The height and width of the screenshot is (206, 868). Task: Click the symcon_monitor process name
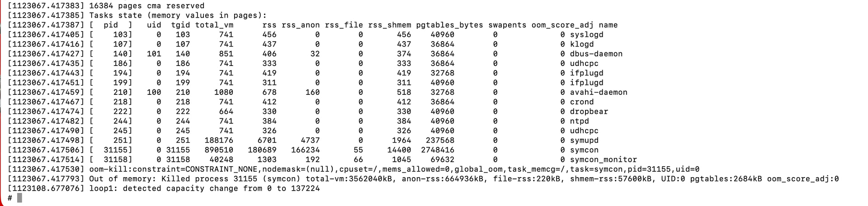click(603, 159)
